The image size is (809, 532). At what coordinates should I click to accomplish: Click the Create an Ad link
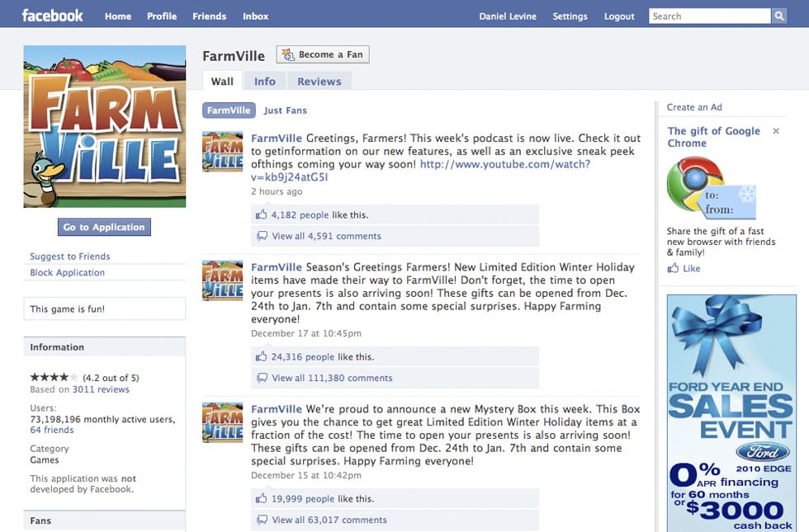point(694,107)
